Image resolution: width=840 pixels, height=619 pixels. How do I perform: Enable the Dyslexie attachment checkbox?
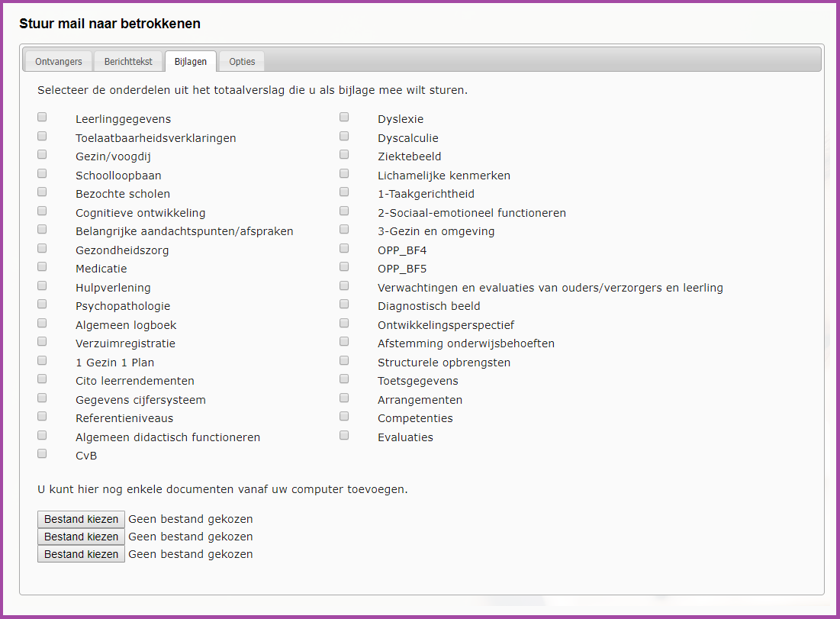pyautogui.click(x=344, y=118)
